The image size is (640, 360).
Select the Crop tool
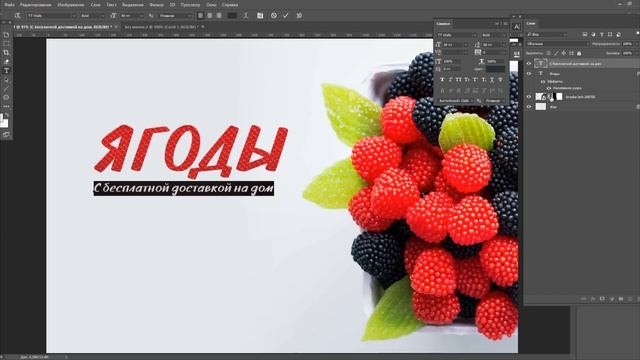[6, 53]
